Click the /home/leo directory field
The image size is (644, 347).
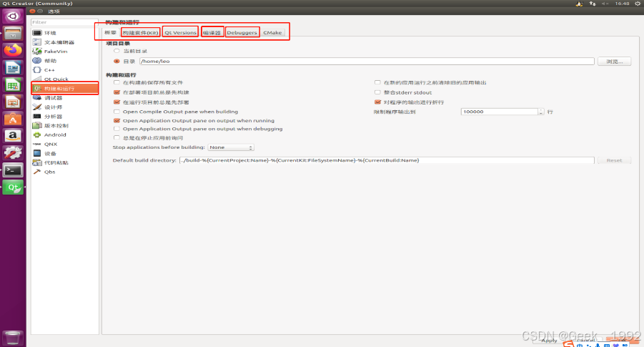point(367,62)
